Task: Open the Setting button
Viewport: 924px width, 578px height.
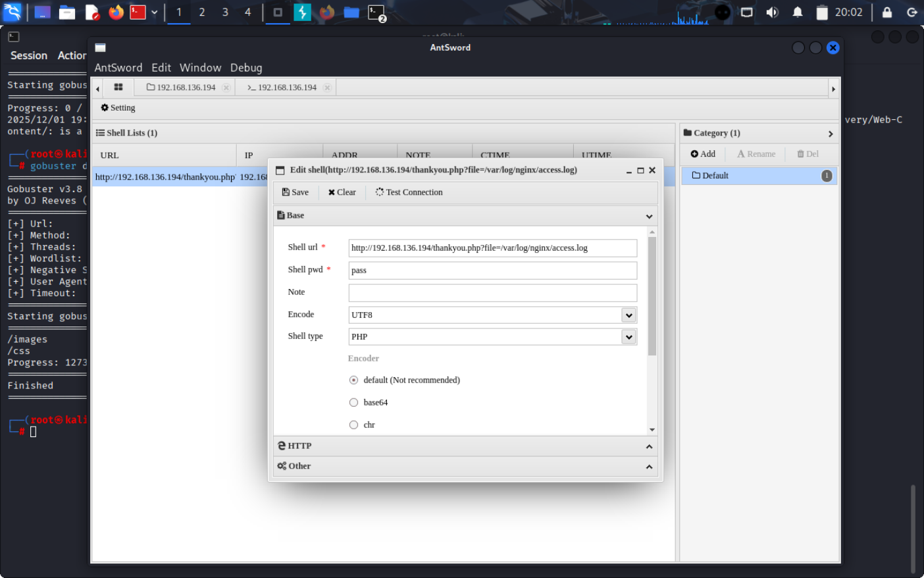Action: [118, 107]
